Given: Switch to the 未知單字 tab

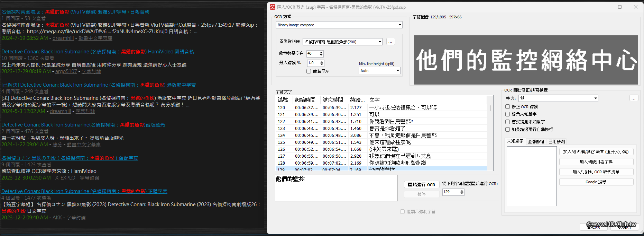Looking at the screenshot, I should [515, 141].
